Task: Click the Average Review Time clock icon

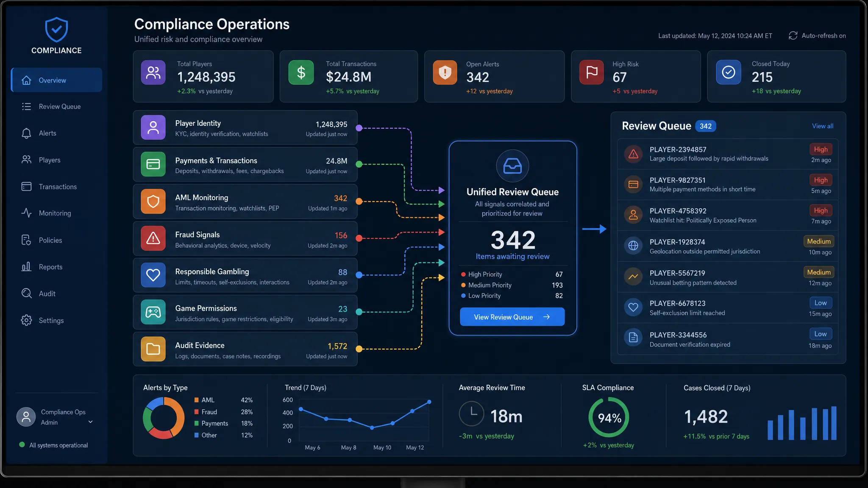Action: tap(471, 413)
